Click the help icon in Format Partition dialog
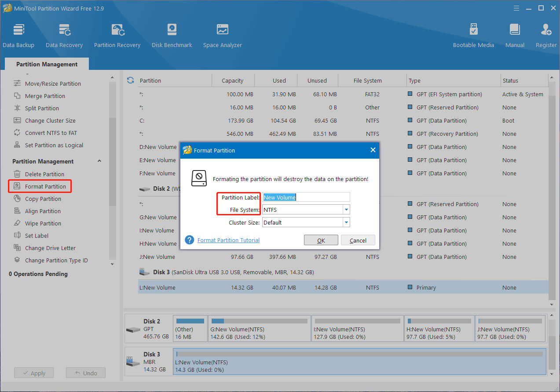The height and width of the screenshot is (392, 560). tap(190, 240)
